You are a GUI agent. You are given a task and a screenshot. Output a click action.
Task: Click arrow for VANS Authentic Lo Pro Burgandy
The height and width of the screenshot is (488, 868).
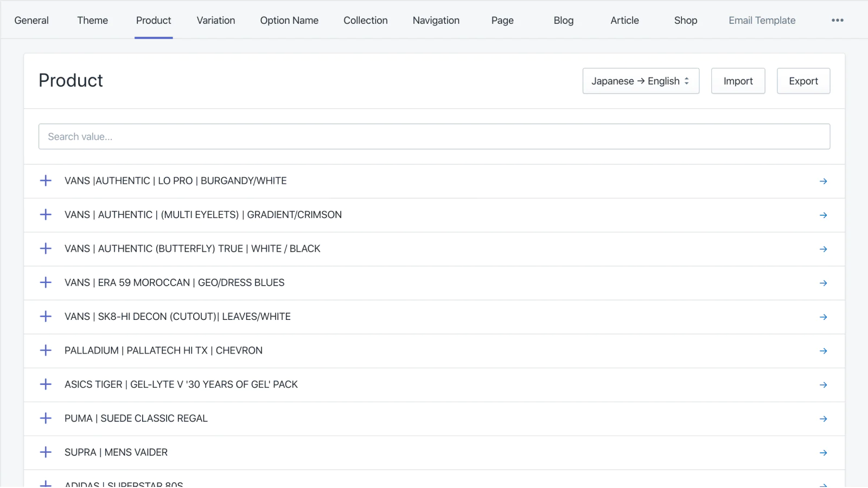823,181
